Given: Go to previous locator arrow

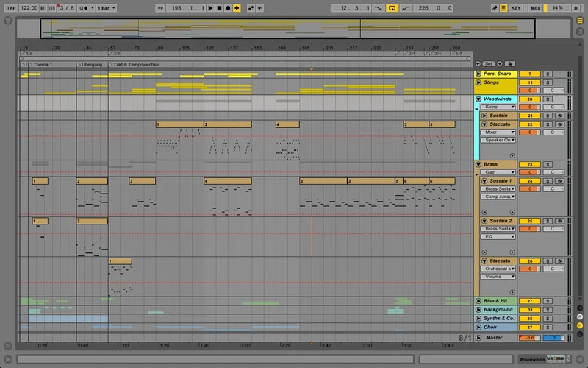Looking at the screenshot, I should tap(478, 64).
